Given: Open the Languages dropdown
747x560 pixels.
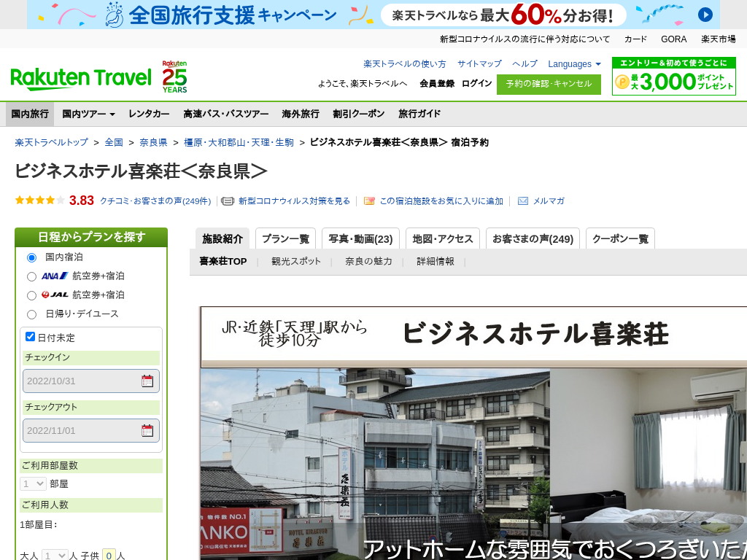Looking at the screenshot, I should point(574,64).
